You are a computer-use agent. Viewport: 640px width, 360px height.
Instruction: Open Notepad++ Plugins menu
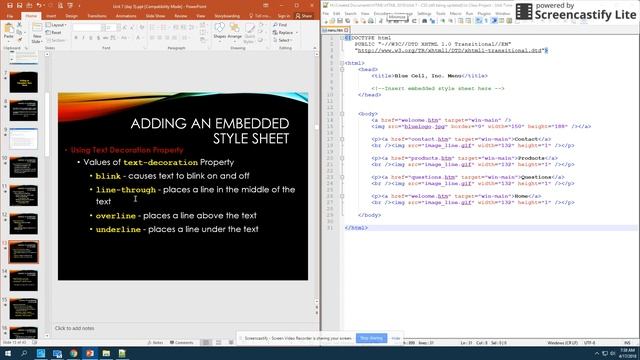(x=484, y=13)
